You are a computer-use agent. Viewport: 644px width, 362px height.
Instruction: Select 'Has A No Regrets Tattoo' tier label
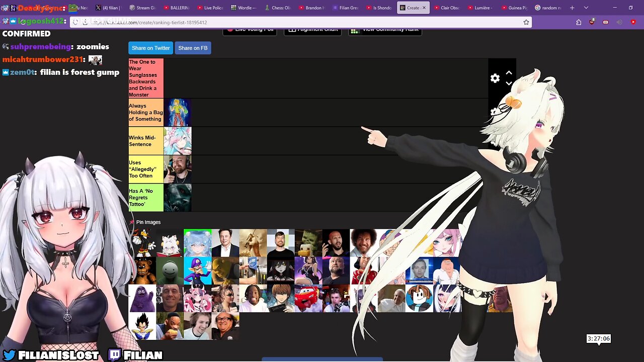146,198
